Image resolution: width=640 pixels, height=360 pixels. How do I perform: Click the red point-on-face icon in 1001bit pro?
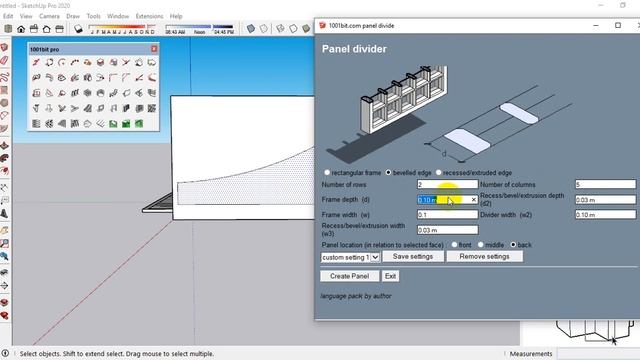click(x=36, y=62)
